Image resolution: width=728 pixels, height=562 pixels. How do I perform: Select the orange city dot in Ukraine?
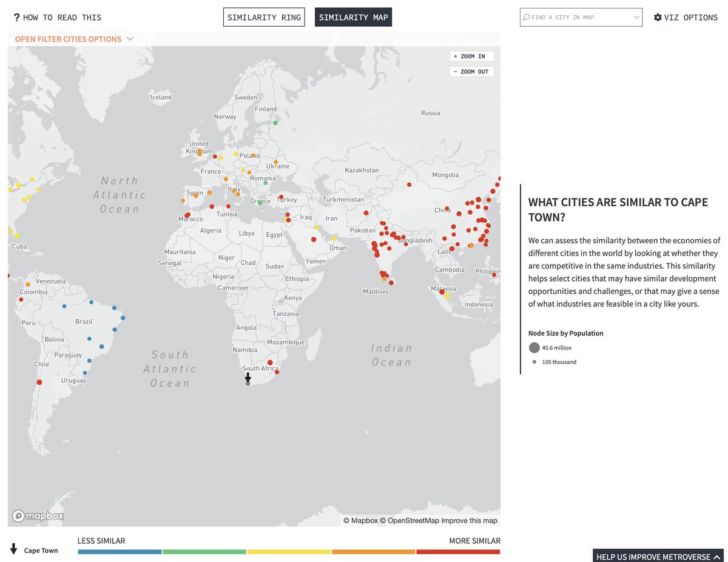275,162
